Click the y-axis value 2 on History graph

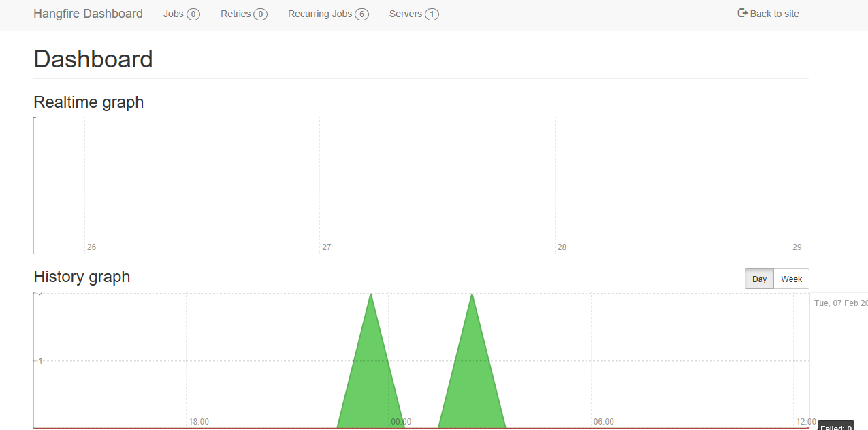40,294
